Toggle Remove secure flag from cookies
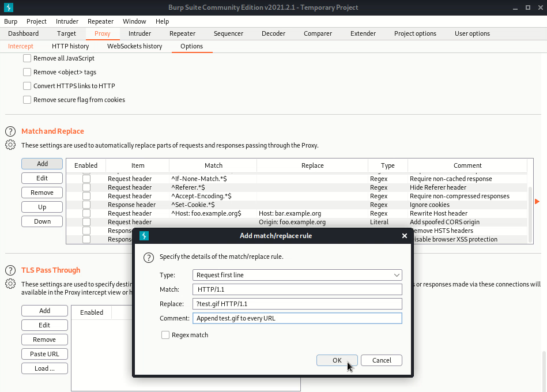This screenshot has height=392, width=547. pos(27,100)
